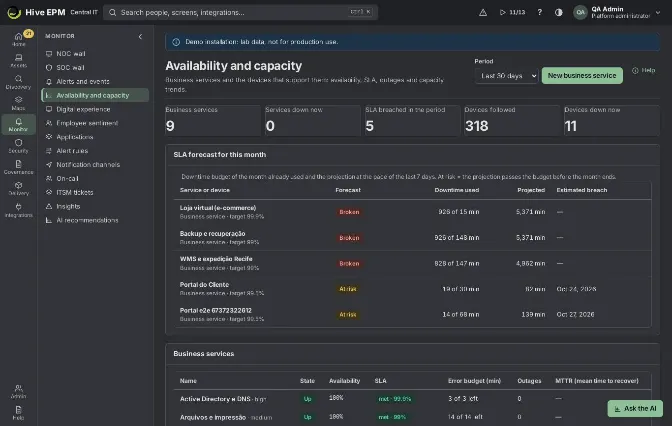This screenshot has width=672, height=426.
Task: Open the Period dropdown Last 30 days
Action: point(506,76)
